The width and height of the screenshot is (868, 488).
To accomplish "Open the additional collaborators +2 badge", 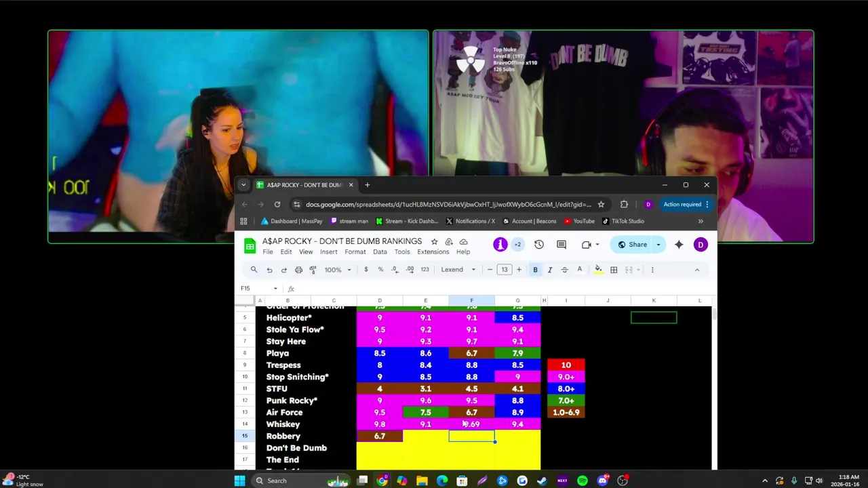I will pos(517,245).
